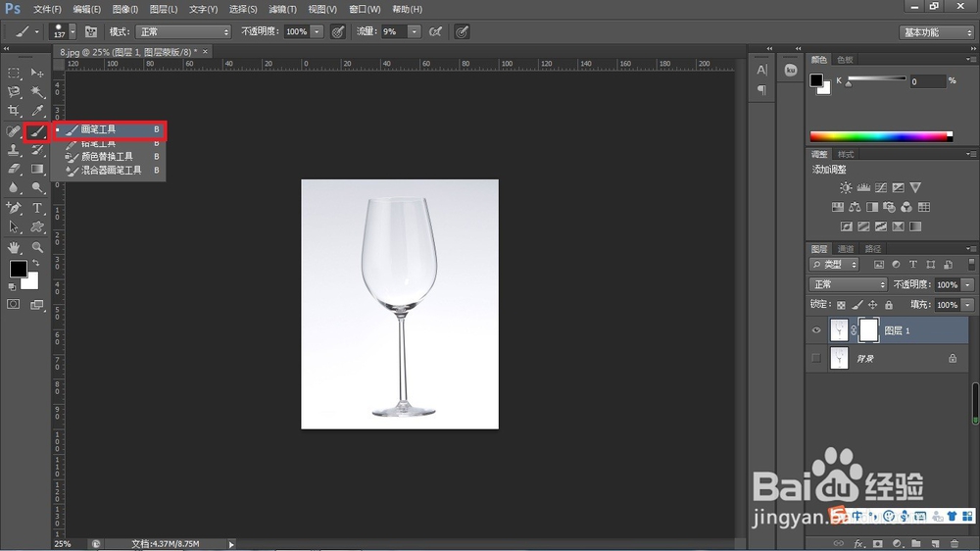Open the 流量 flow dropdown arrow
This screenshot has width=980, height=551.
(x=414, y=31)
